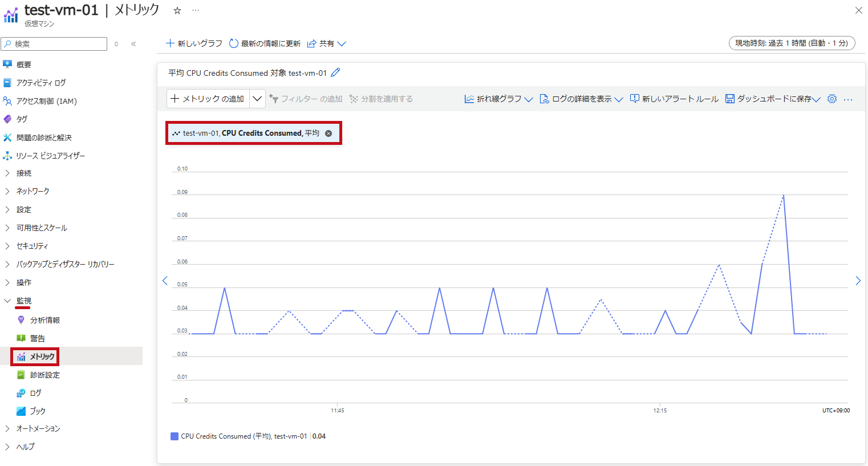Open the 共有 dropdown
The height and width of the screenshot is (466, 868).
point(326,43)
